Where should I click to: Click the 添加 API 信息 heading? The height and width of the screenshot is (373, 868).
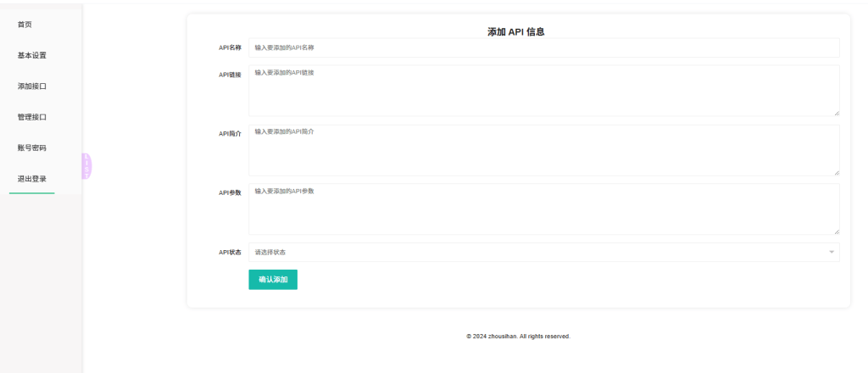516,32
